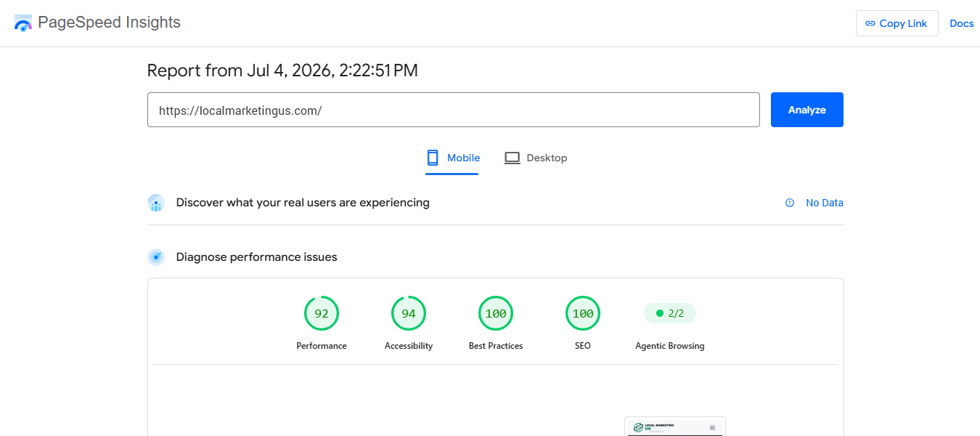
Task: Open the mobile page screenshot thumbnail
Action: tap(675, 427)
